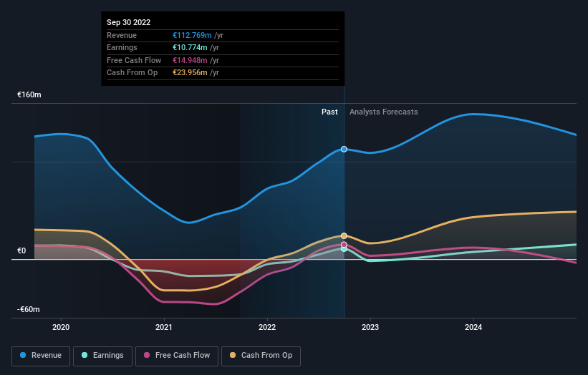Click the €10.774m earnings value
Viewport: 588px width, 375px height.
tap(190, 47)
